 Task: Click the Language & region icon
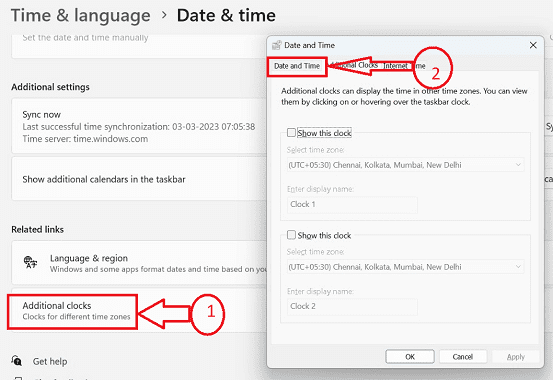30,262
